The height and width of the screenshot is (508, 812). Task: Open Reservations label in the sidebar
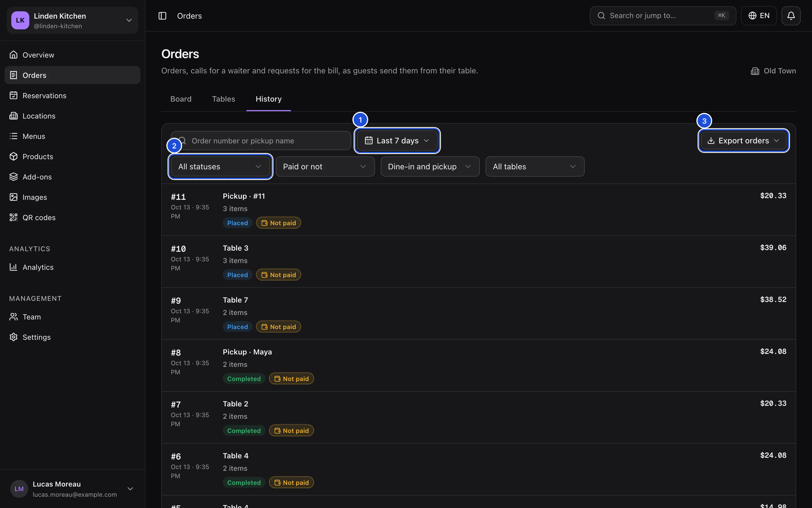(x=44, y=96)
